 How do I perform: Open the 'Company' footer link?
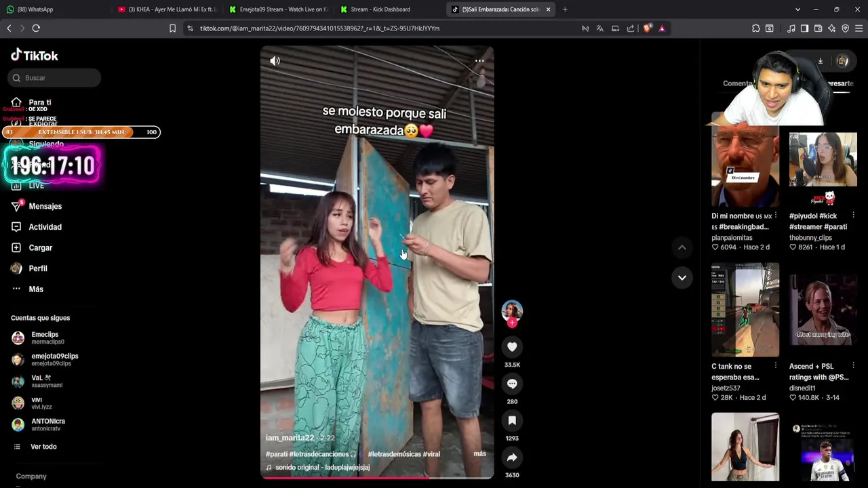point(31,476)
